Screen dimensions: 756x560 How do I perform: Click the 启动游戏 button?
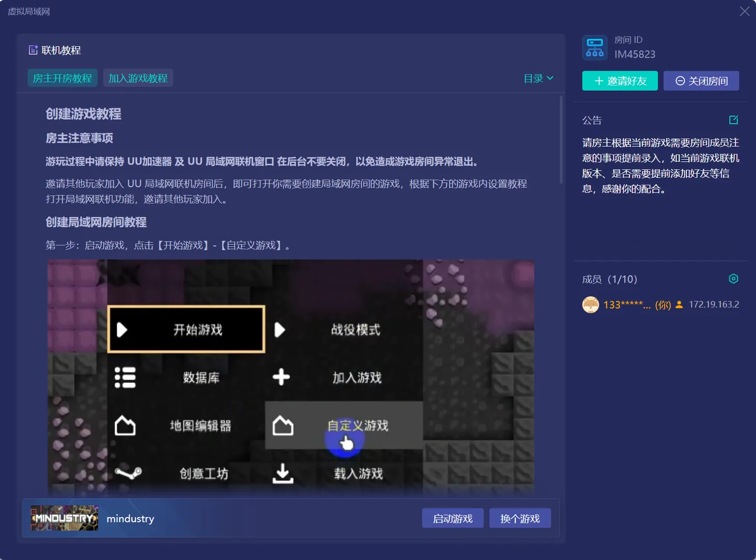[453, 519]
